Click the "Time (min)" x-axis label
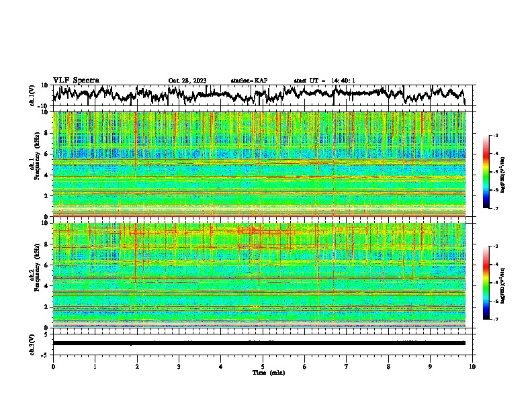532x411 pixels. (x=269, y=373)
